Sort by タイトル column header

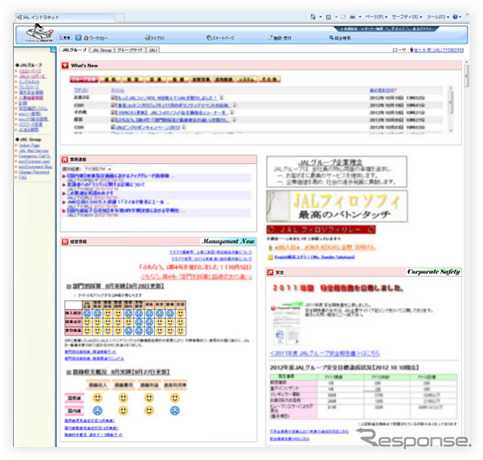(117, 90)
